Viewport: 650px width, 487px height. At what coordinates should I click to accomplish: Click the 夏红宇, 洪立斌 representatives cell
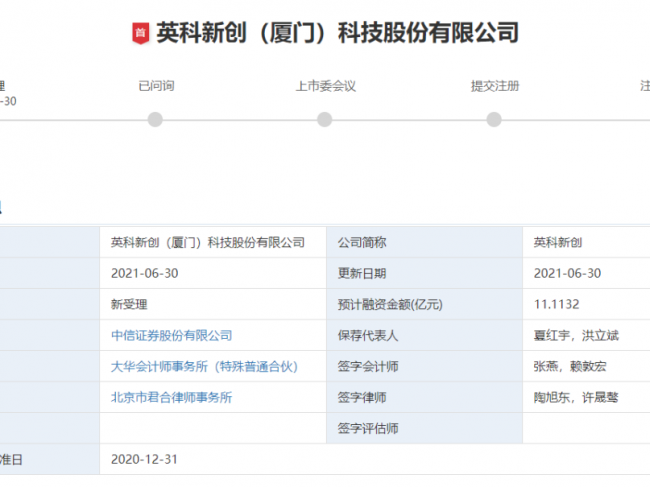[586, 335]
